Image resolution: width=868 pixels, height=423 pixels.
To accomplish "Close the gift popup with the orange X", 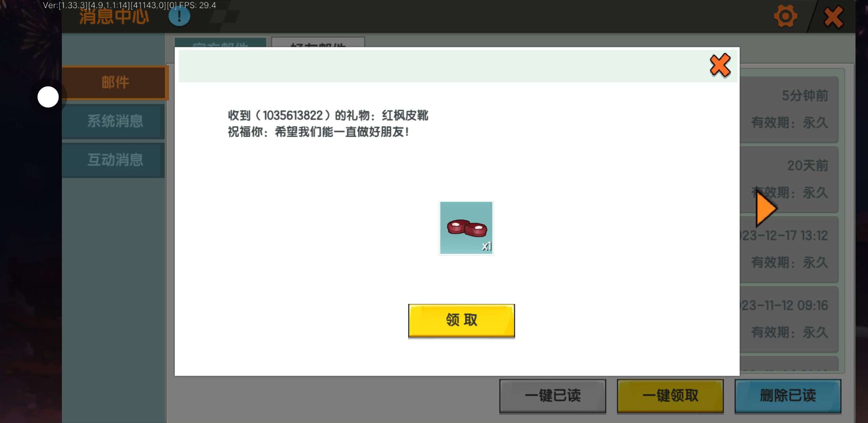I will pyautogui.click(x=720, y=65).
